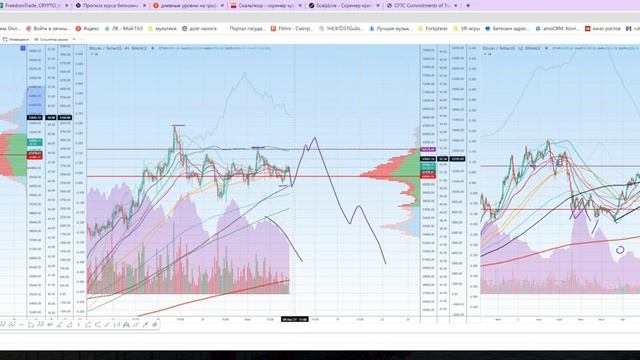Open the 'Войти в личны...' bookmark
The height and width of the screenshot is (360, 640).
pyautogui.click(x=48, y=29)
